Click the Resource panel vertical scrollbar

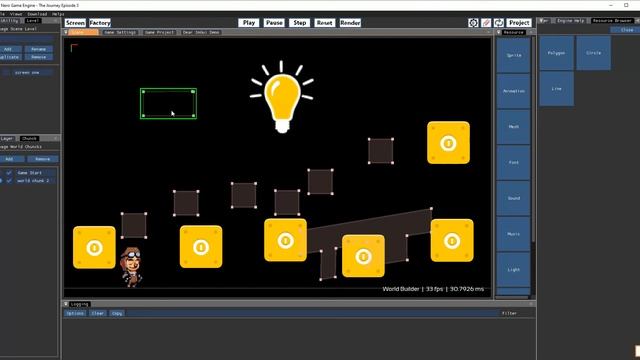point(533,139)
